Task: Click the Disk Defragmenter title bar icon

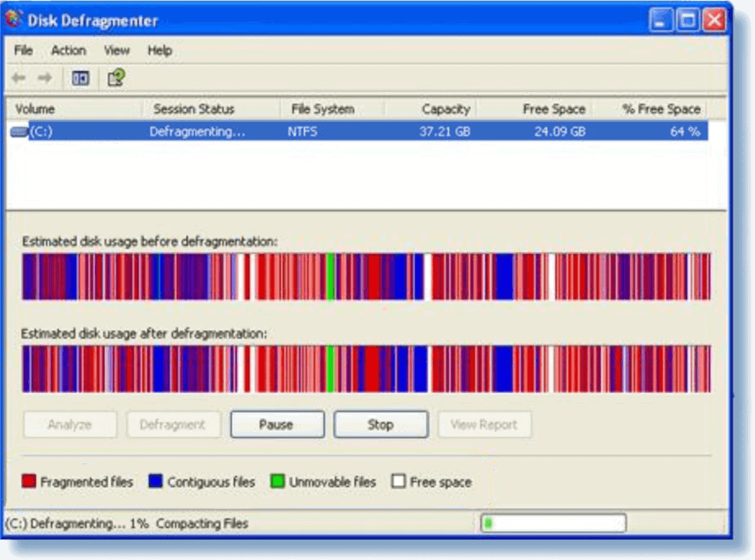Action: coord(14,20)
